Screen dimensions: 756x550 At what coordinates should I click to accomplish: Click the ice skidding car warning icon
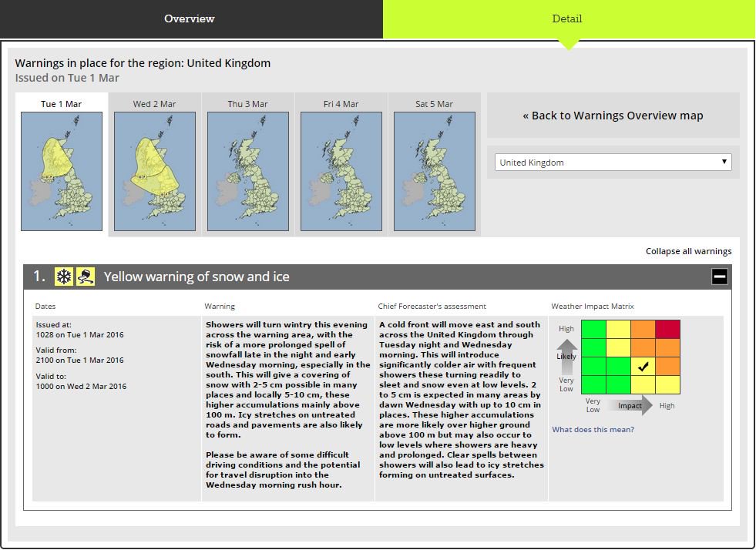point(86,277)
